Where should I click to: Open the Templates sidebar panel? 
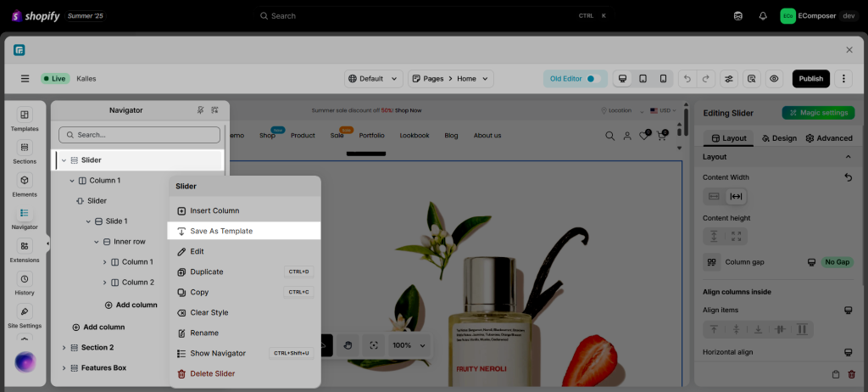pyautogui.click(x=25, y=120)
